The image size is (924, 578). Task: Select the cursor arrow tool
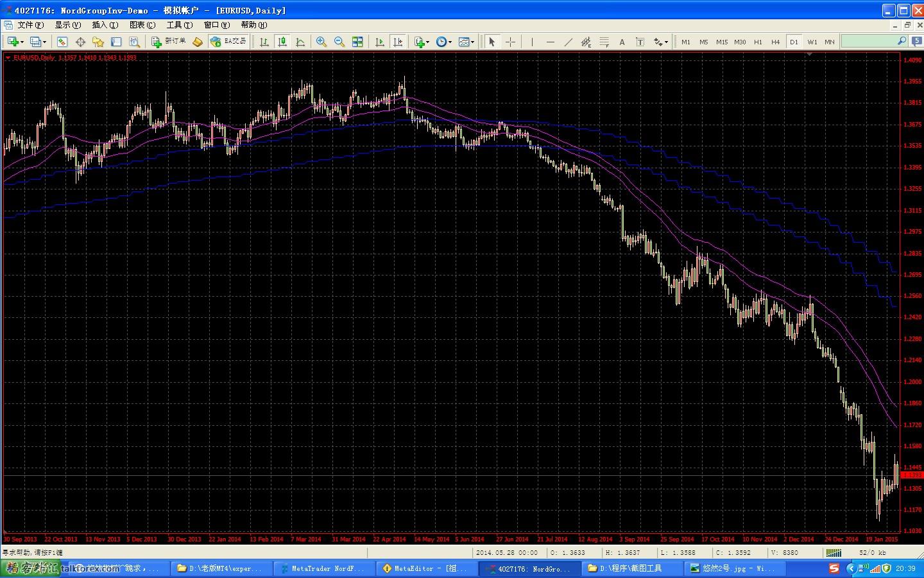(492, 42)
